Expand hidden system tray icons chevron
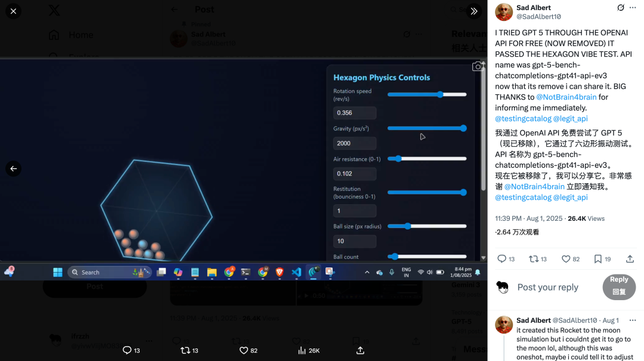This screenshot has width=644, height=361. (367, 272)
